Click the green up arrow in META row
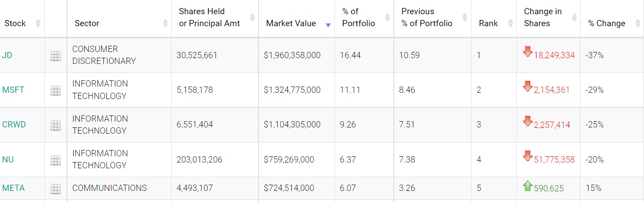 pos(527,186)
